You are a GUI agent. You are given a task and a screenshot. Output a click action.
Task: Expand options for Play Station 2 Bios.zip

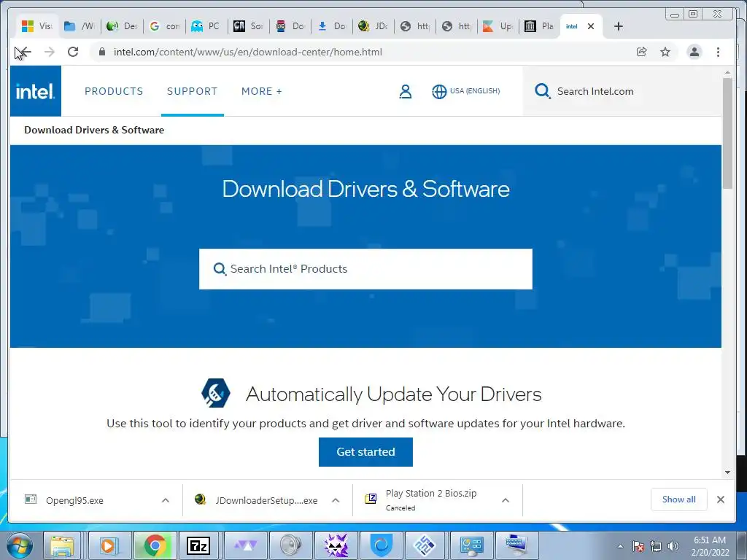[x=506, y=500]
